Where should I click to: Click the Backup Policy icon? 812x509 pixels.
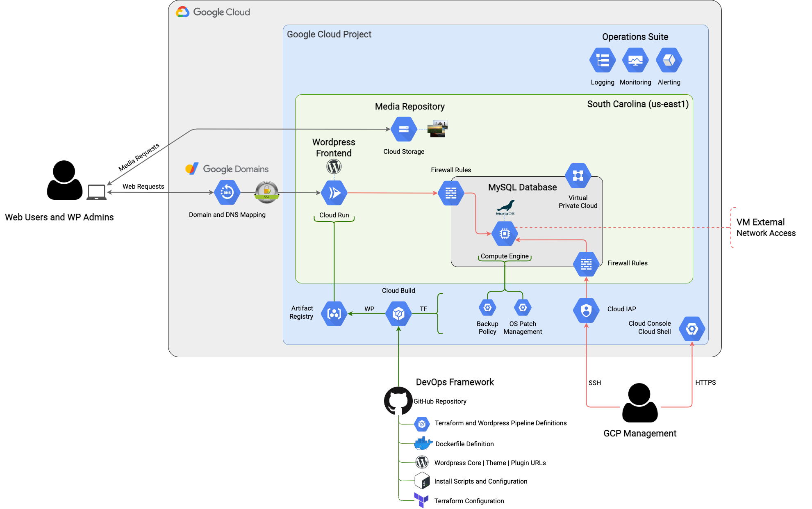click(487, 308)
